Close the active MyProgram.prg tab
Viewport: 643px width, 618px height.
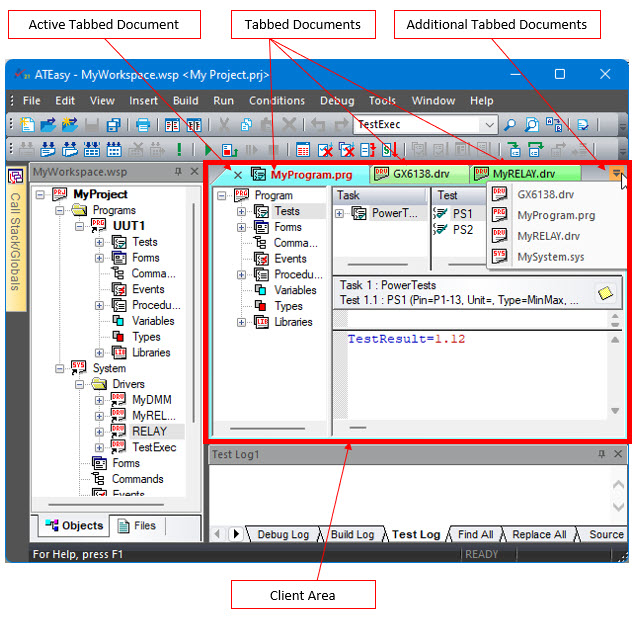[x=237, y=174]
